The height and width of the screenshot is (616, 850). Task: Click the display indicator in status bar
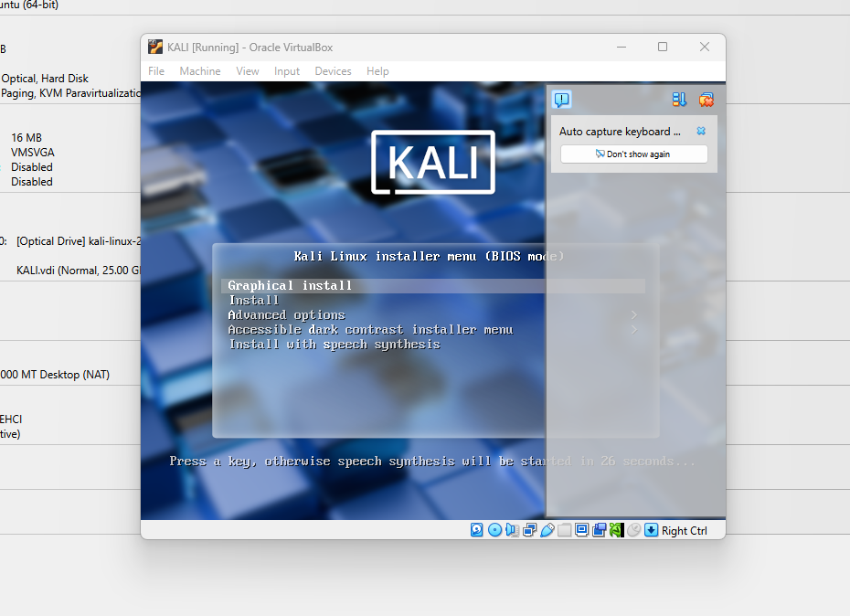[x=581, y=530]
